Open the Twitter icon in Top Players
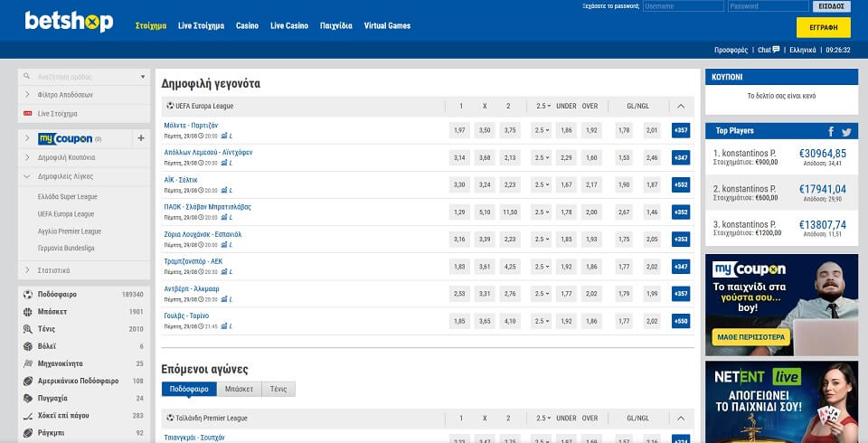This screenshot has height=443, width=868. point(846,132)
